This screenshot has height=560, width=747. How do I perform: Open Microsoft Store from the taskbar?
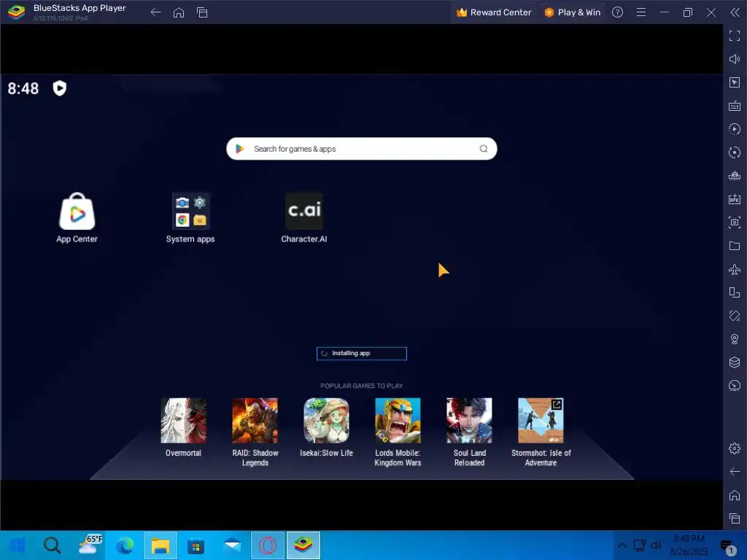196,545
